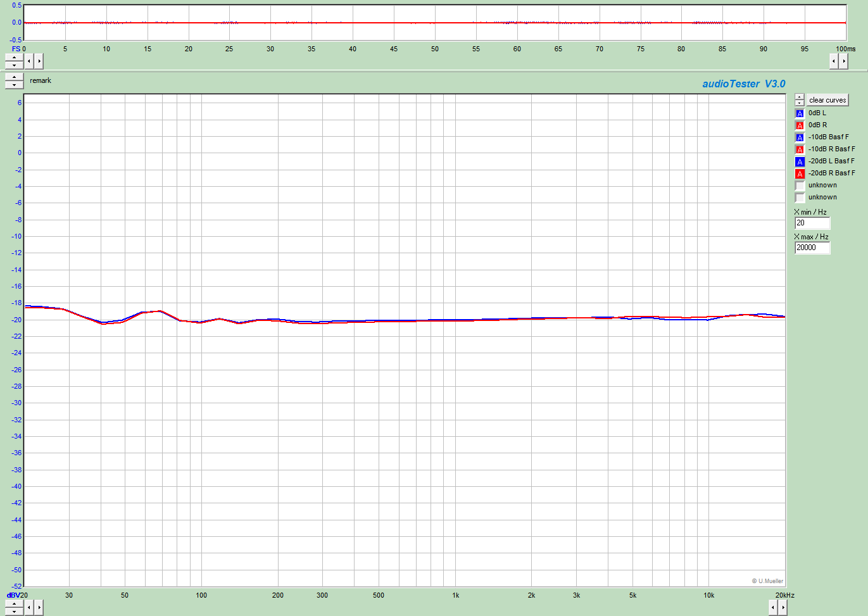
Task: Enable the second unknown curve checkbox
Action: click(x=800, y=198)
